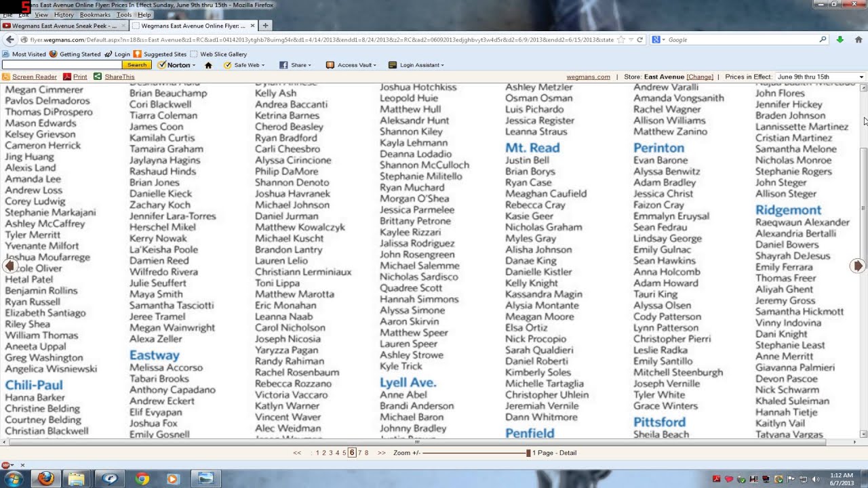Click the magnifier in Google search box
Image resolution: width=868 pixels, height=488 pixels.
click(823, 40)
